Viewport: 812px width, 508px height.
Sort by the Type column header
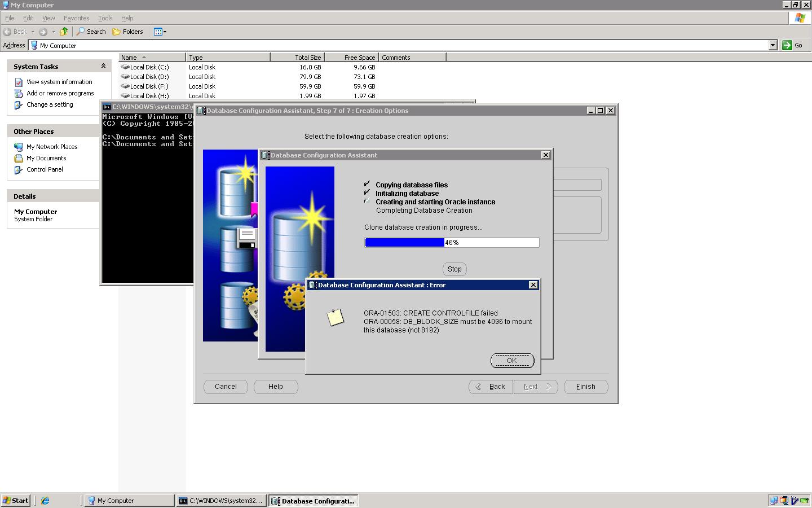pos(228,57)
